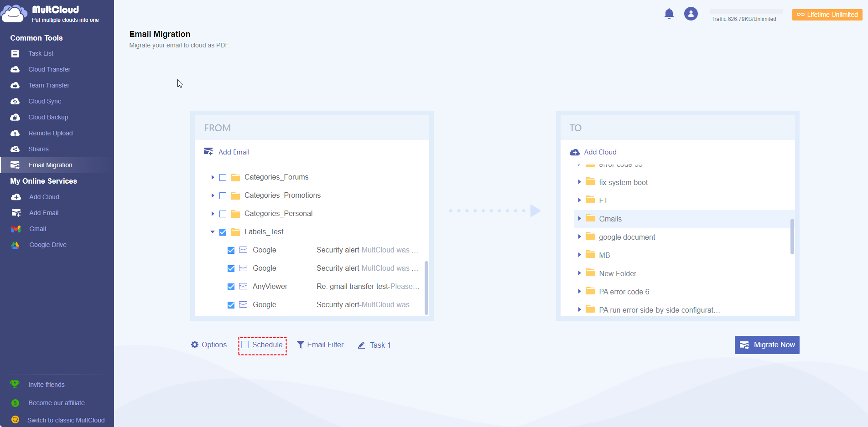Check the Categories_Forums checkbox
Viewport: 868px width, 427px height.
(x=223, y=177)
